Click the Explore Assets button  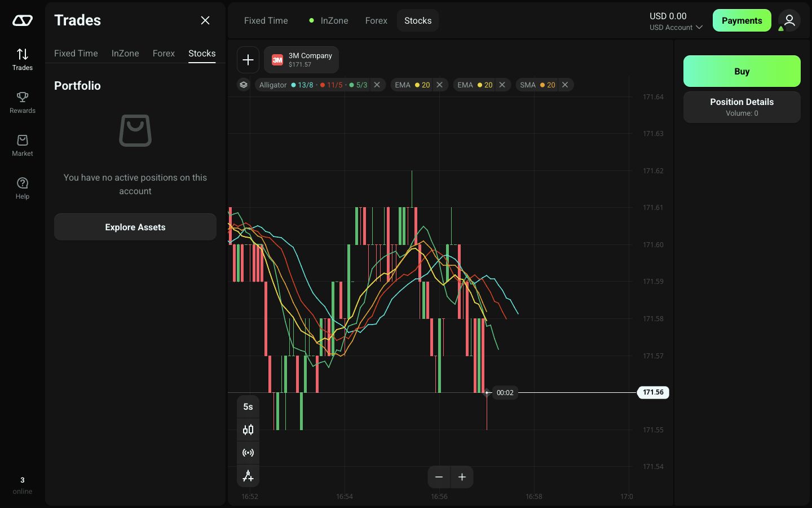click(135, 227)
